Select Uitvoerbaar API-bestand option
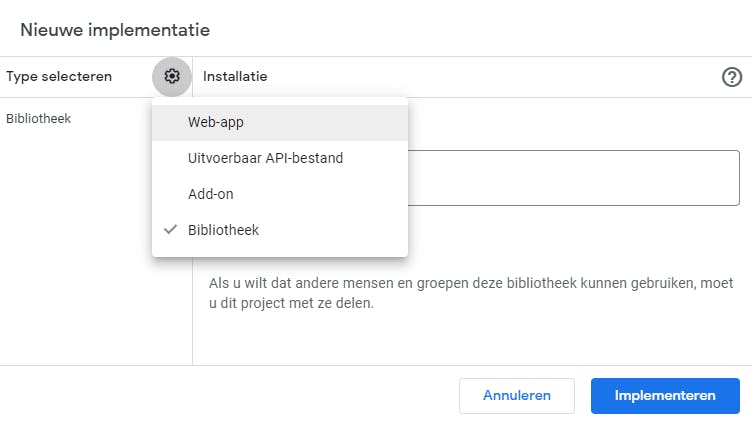The image size is (752, 422). [265, 158]
